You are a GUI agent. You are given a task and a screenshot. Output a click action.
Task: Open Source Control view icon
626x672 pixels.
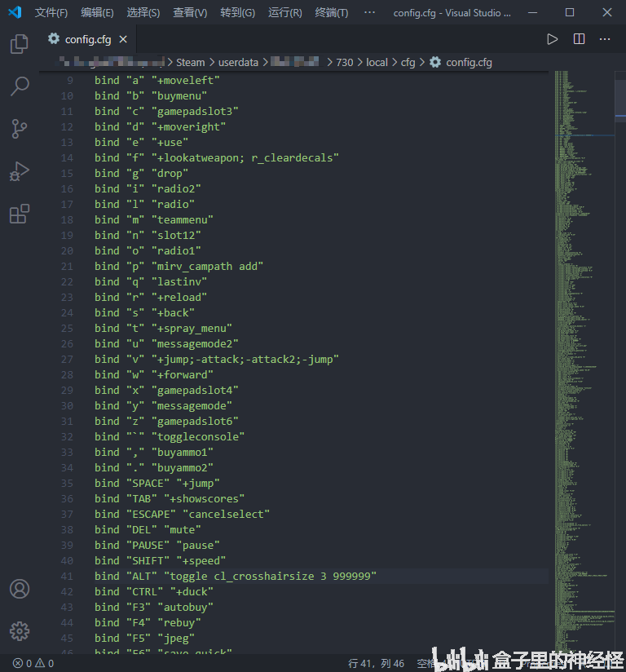[20, 129]
